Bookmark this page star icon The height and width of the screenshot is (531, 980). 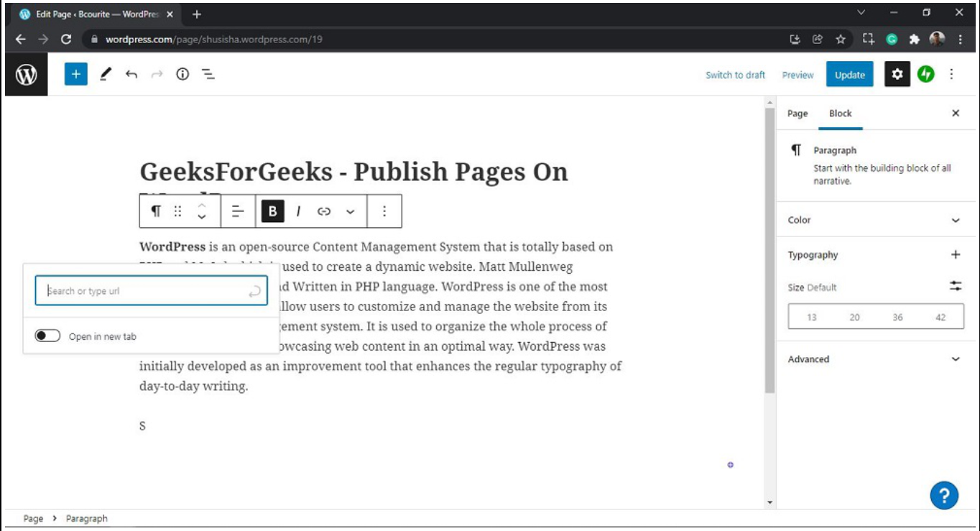(x=840, y=40)
